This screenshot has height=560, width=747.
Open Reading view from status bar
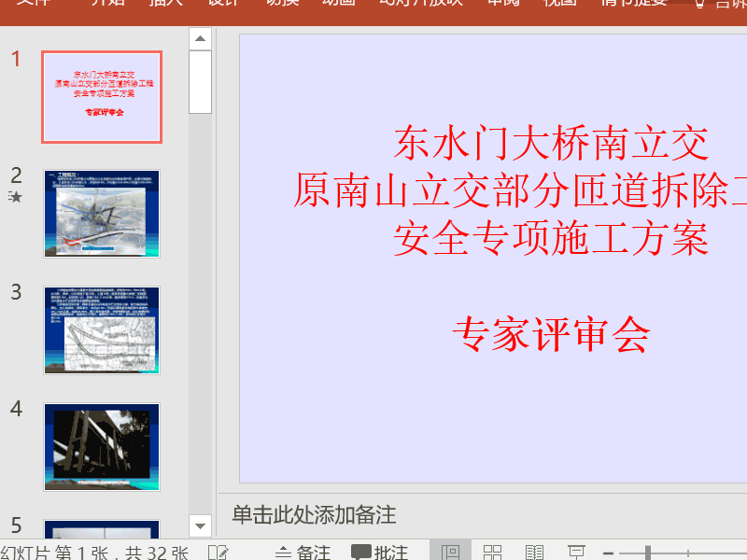click(x=534, y=553)
